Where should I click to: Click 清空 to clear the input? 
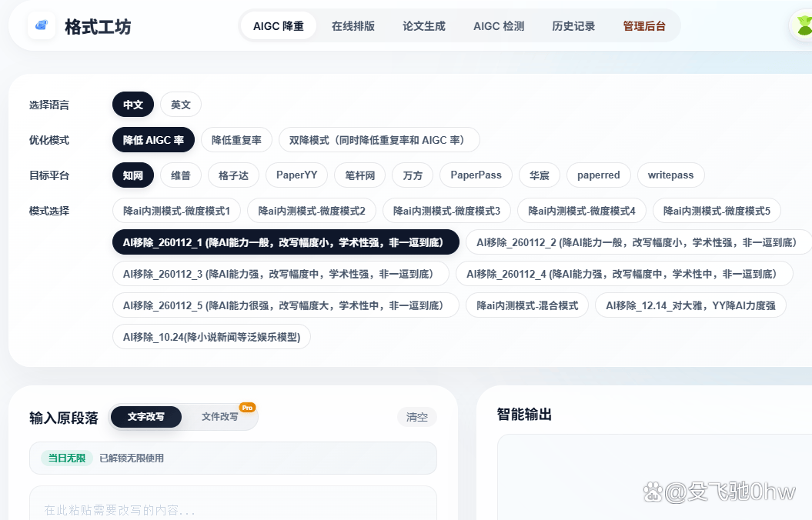(x=416, y=416)
